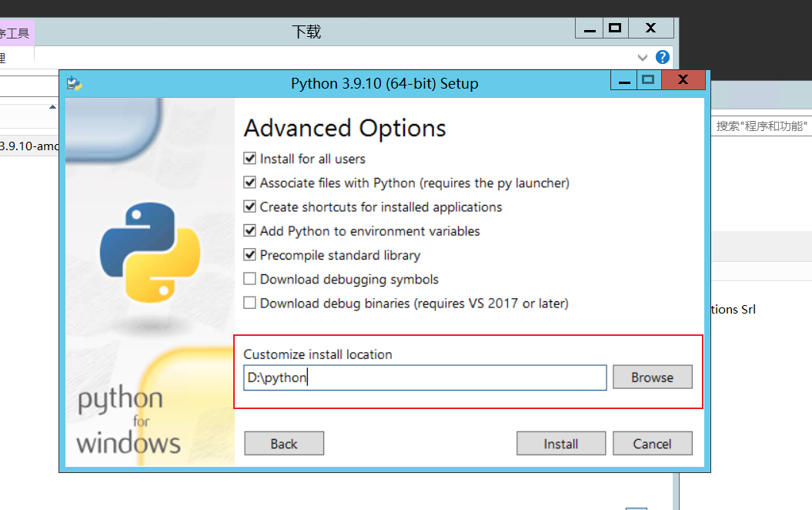Toggle Install for all users checkbox
812x510 pixels.
coord(249,159)
